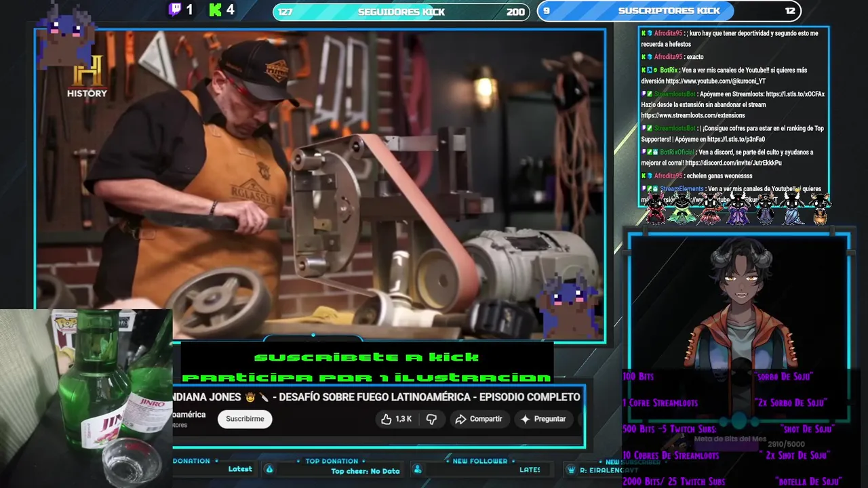Open the discord.com/invite link in chat

click(733, 163)
